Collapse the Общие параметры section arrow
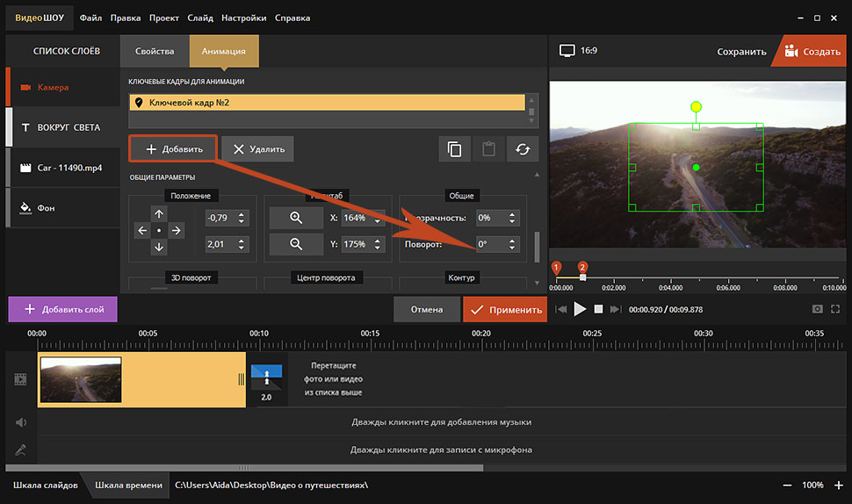The image size is (852, 504). [x=537, y=175]
